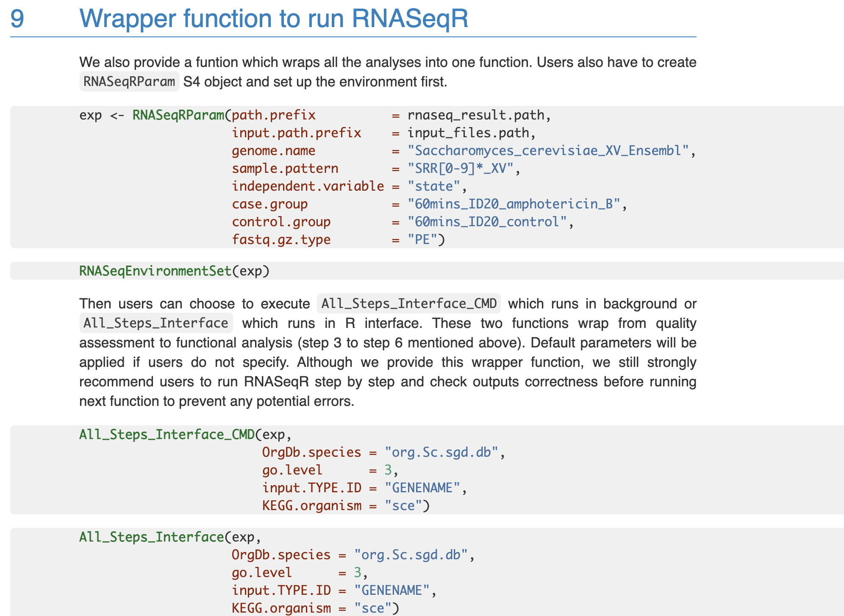Click the inline code RNASeqRParam in the intro paragraph

coord(129,81)
